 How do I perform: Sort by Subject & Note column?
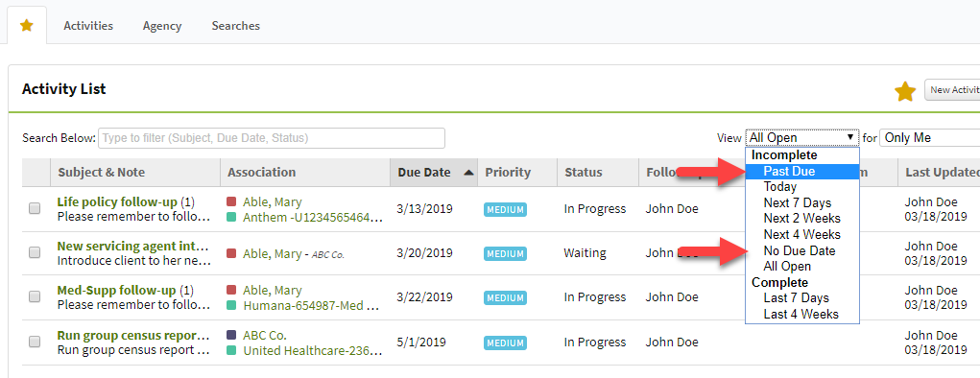tap(135, 173)
